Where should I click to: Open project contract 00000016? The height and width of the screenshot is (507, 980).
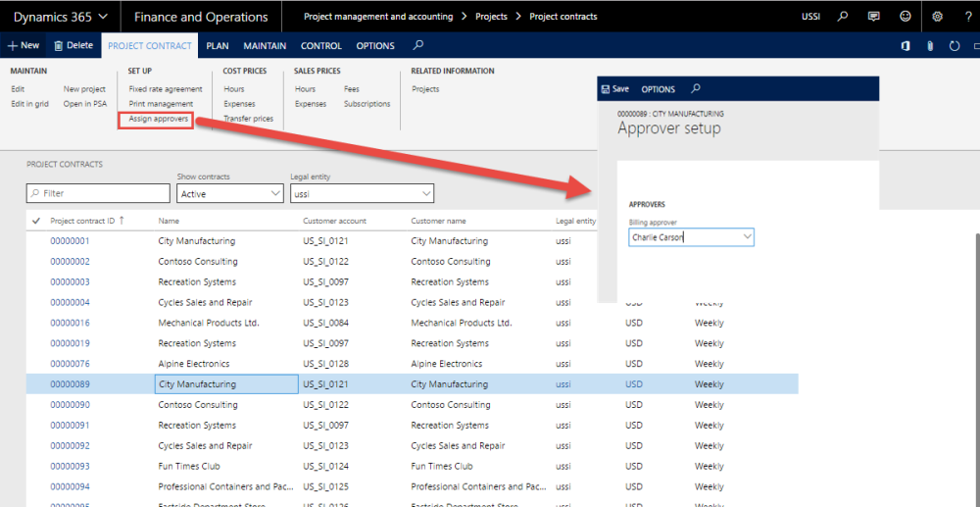pos(70,323)
